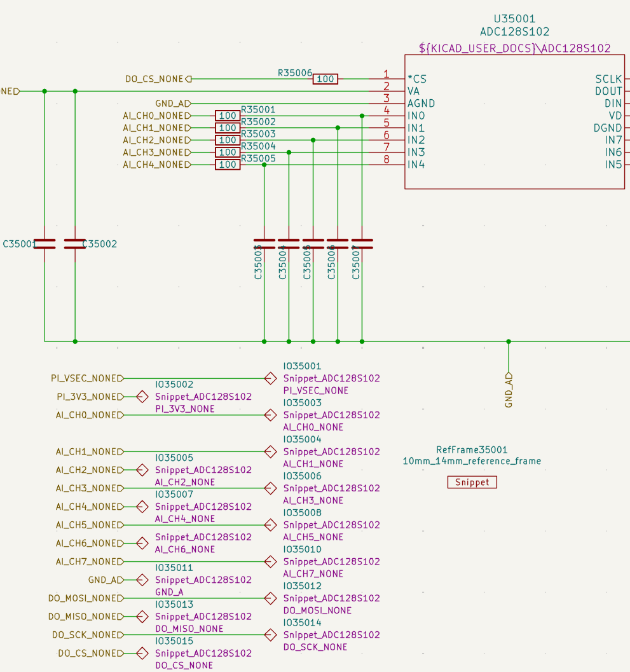Click the IO35001 diamond connector symbol
Screen dimensions: 630x672
pos(270,378)
